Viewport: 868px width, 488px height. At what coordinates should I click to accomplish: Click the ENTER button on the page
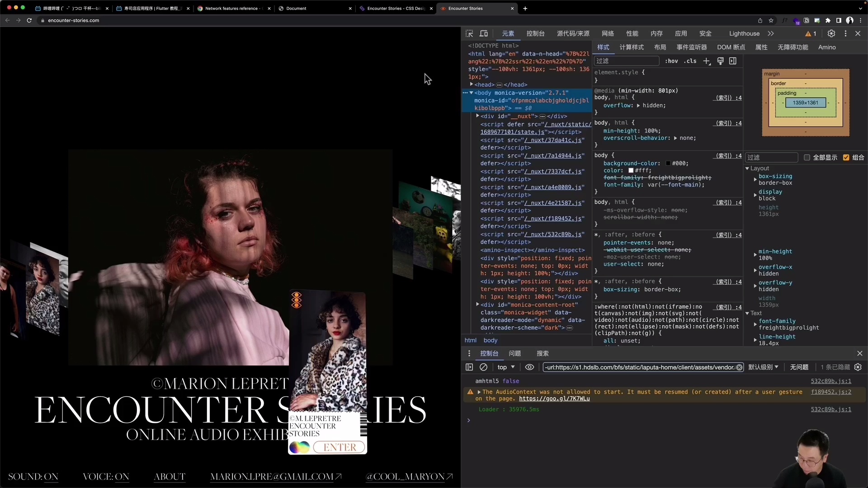340,446
